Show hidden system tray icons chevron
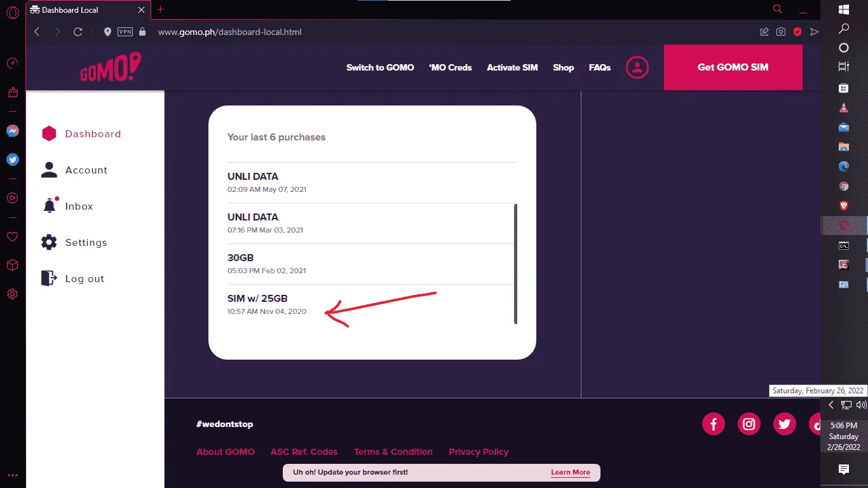 pyautogui.click(x=831, y=405)
